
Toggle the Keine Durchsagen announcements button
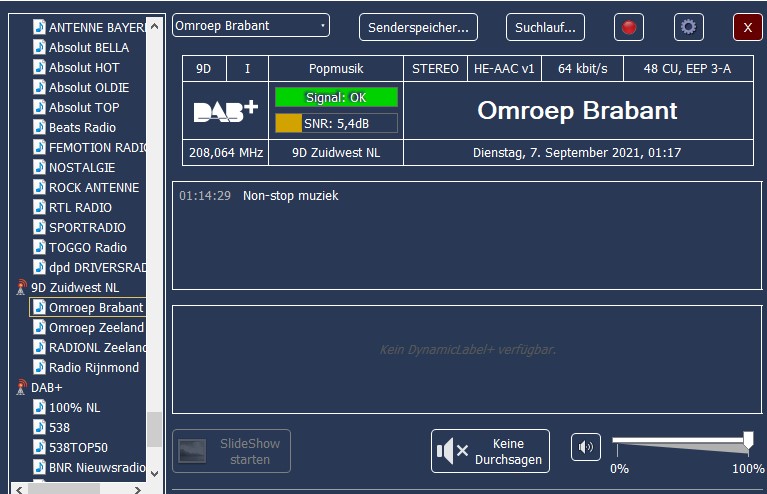pyautogui.click(x=490, y=451)
